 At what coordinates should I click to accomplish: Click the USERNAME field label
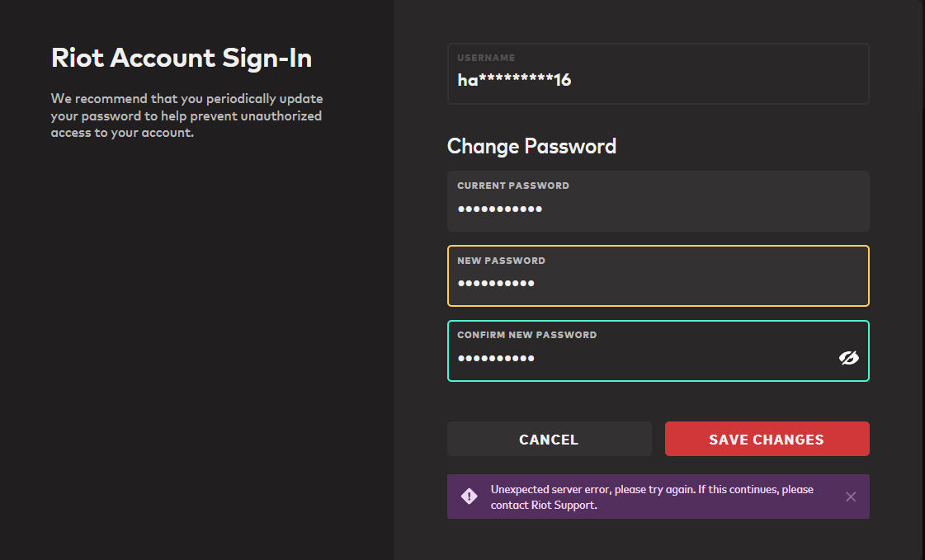[x=486, y=58]
